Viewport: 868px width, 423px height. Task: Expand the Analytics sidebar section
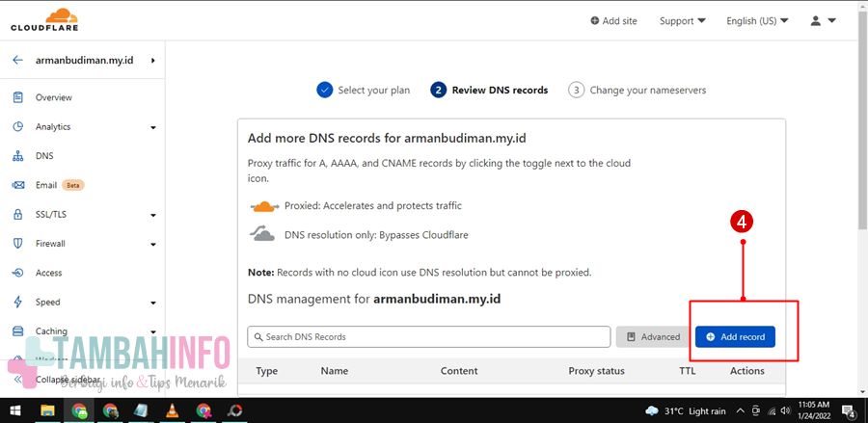click(x=84, y=126)
